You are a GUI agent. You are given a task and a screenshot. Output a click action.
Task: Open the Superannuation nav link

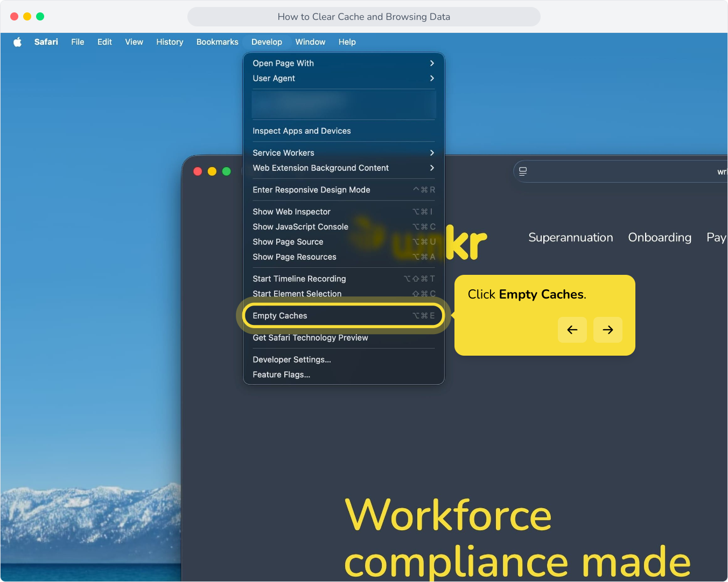tap(571, 238)
